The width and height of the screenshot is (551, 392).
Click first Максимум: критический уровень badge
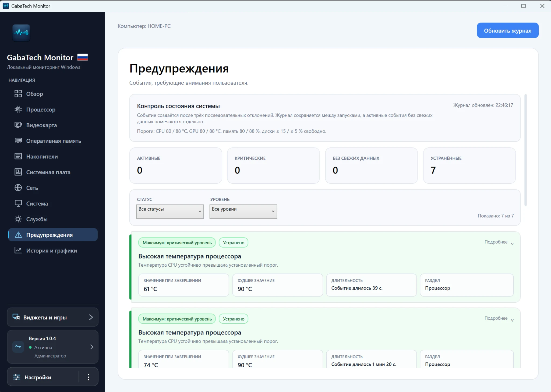click(x=177, y=242)
